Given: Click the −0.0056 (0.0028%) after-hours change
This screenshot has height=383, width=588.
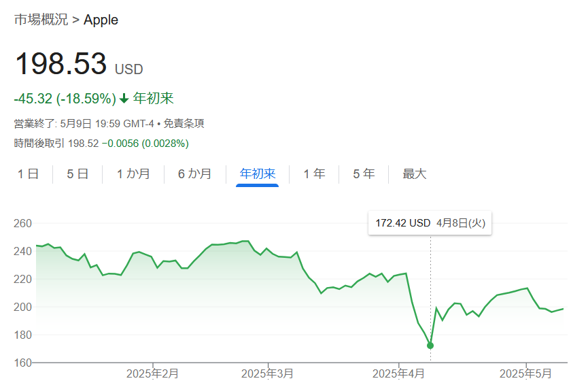Looking at the screenshot, I should (145, 144).
